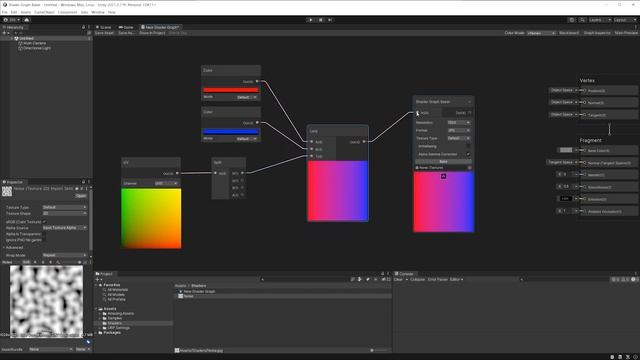Click the Project panel kebab menu icon

coord(388,274)
